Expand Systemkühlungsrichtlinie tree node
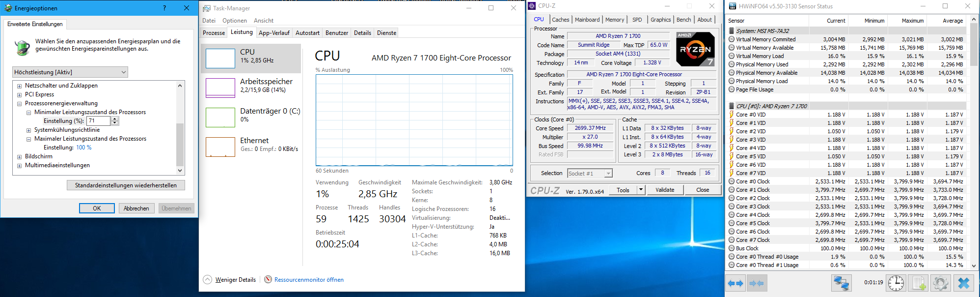 (x=29, y=130)
